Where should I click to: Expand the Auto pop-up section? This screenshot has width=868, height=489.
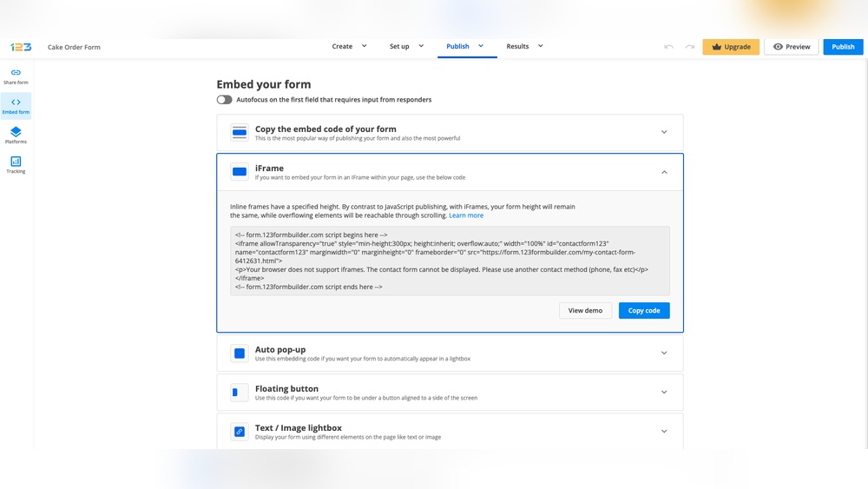coord(664,354)
